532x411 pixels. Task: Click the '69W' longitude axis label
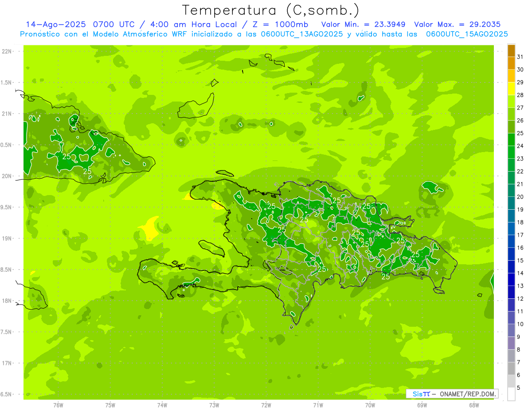click(422, 405)
